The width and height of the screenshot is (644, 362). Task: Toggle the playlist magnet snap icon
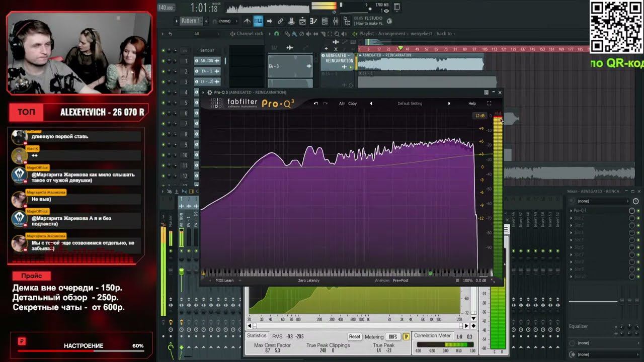pyautogui.click(x=277, y=34)
